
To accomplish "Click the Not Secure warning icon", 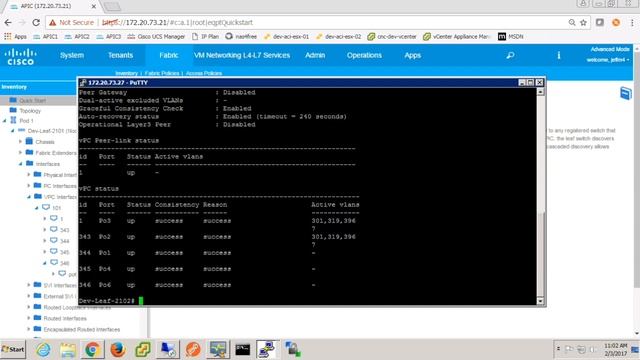I will [53, 22].
